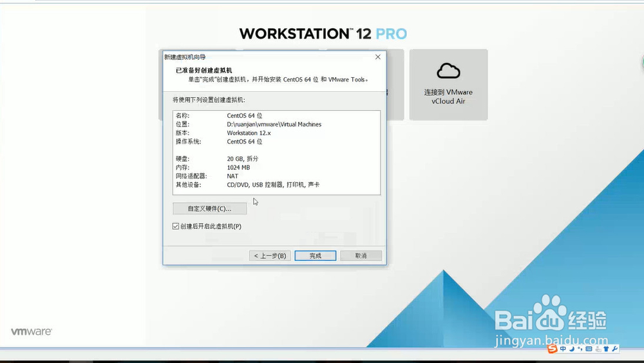Uncheck 创建后开启此虚拟机(P) checkbox

coord(176,227)
